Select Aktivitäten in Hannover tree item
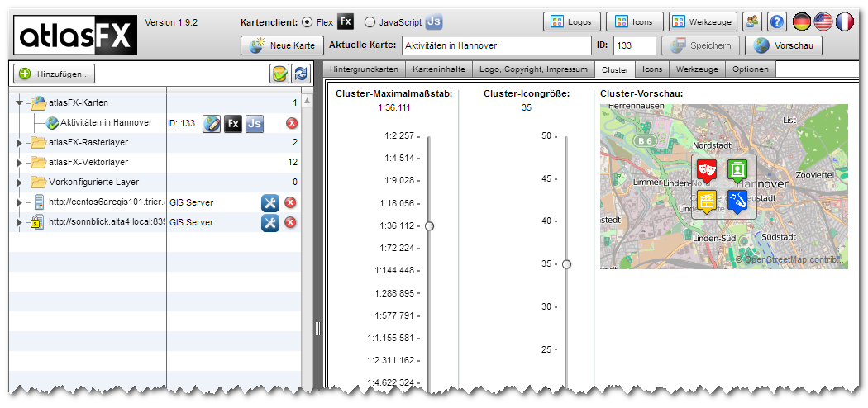Viewport: 868px width, 408px height. (107, 123)
